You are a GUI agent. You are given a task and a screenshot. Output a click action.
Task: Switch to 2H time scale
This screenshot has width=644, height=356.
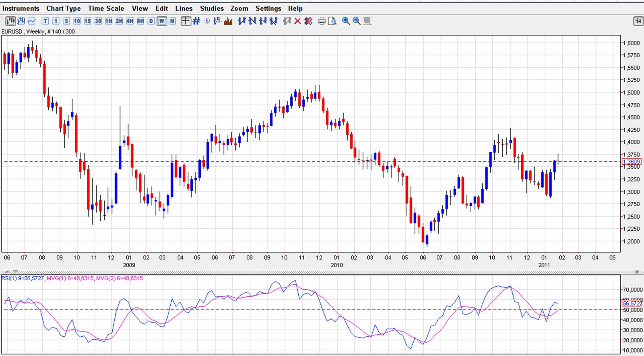(x=119, y=21)
